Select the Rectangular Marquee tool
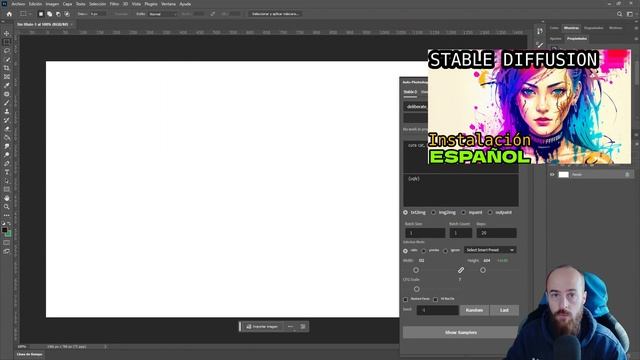 pos(7,42)
